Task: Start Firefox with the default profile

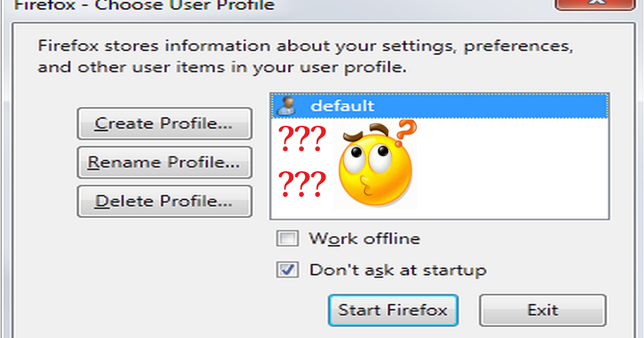Action: (393, 310)
